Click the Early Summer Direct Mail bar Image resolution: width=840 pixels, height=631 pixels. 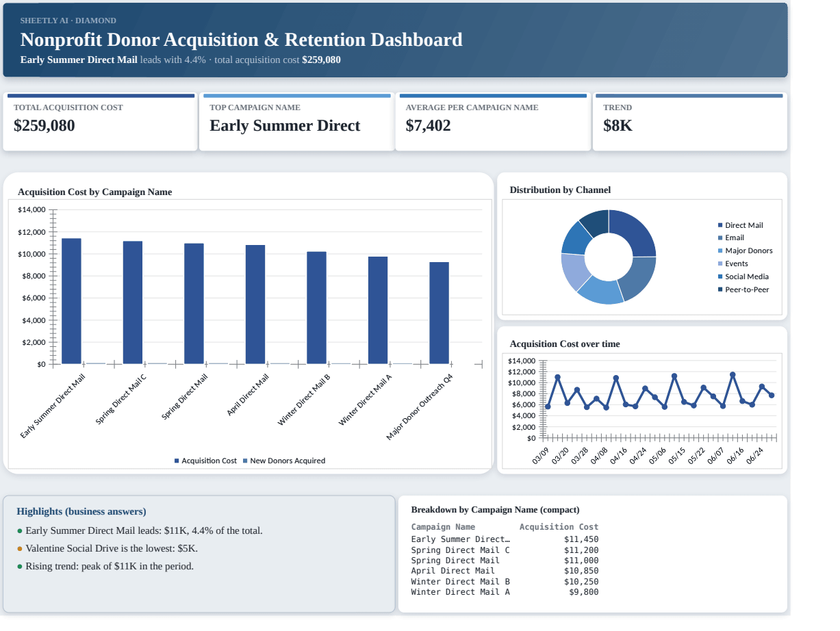(71, 301)
